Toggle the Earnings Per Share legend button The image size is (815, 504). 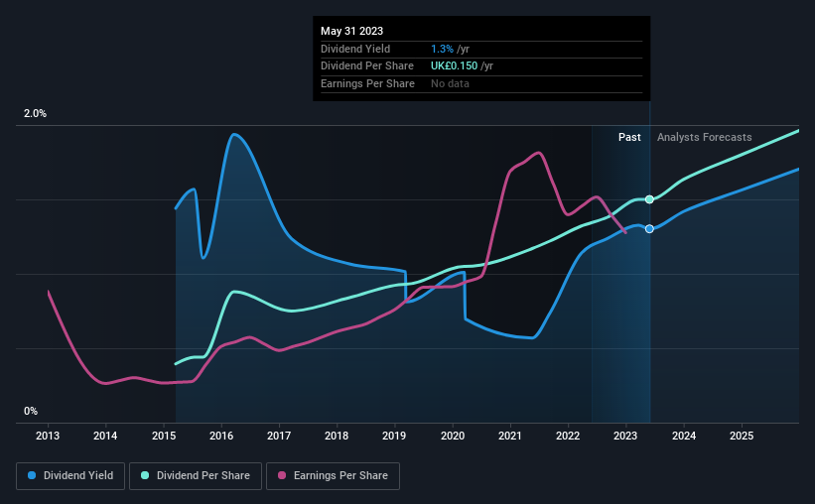[333, 476]
